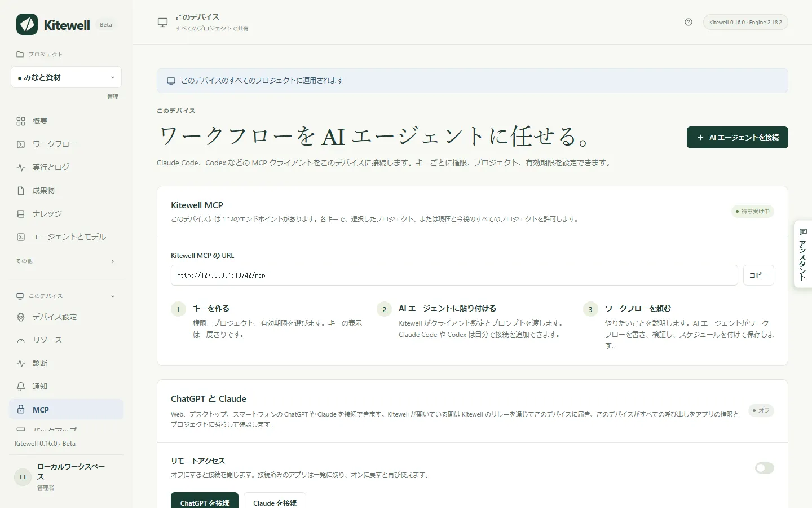Click the 実行とログ activity icon
Image resolution: width=812 pixels, height=508 pixels.
tap(21, 168)
